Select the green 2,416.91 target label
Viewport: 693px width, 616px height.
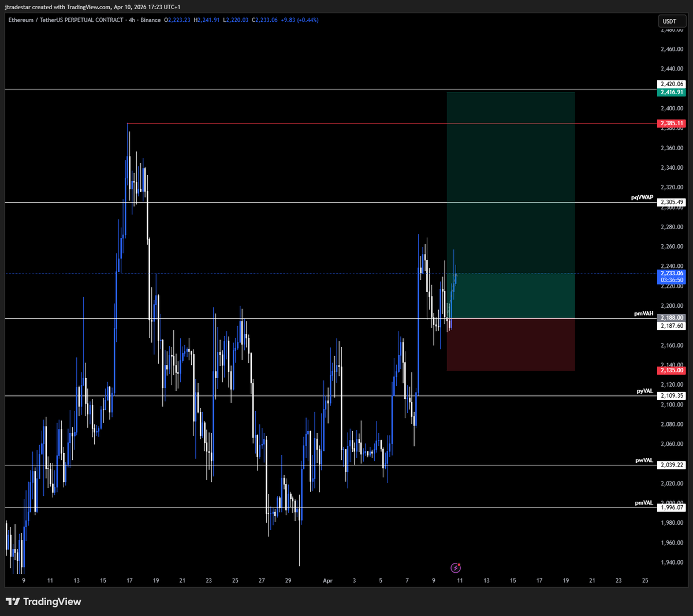[672, 92]
